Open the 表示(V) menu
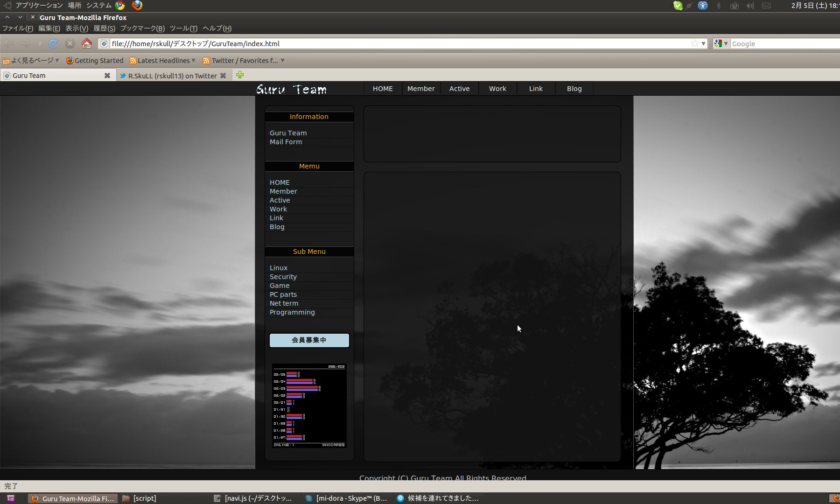840x504 pixels. click(x=77, y=28)
